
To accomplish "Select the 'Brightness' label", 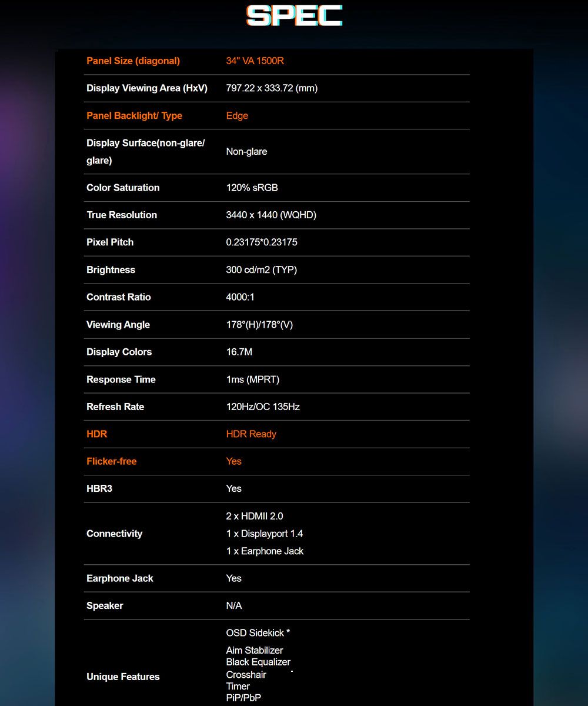I will click(111, 270).
